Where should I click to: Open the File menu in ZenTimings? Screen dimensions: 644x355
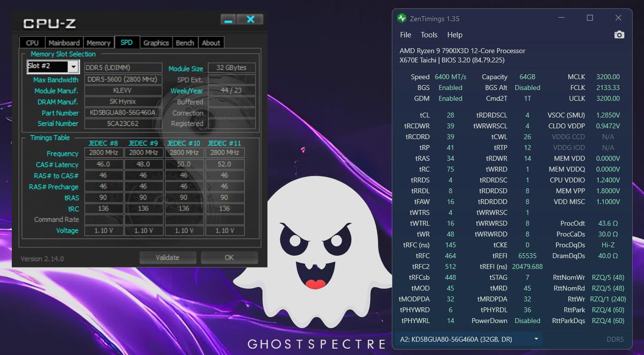click(x=406, y=34)
